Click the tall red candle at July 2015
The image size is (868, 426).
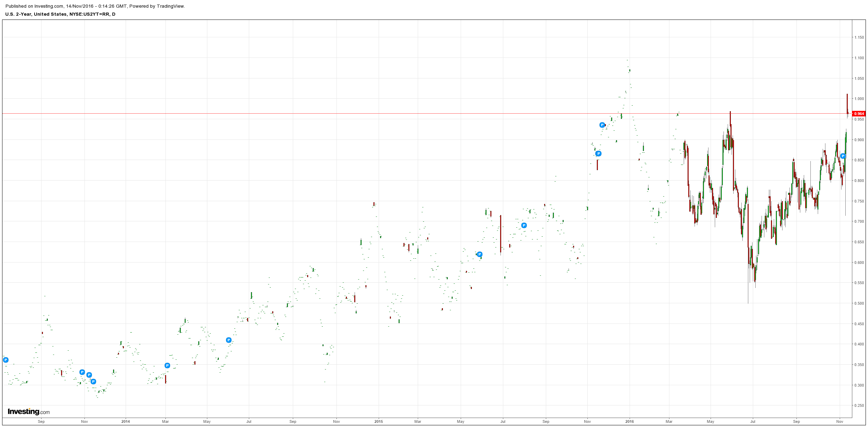(500, 234)
